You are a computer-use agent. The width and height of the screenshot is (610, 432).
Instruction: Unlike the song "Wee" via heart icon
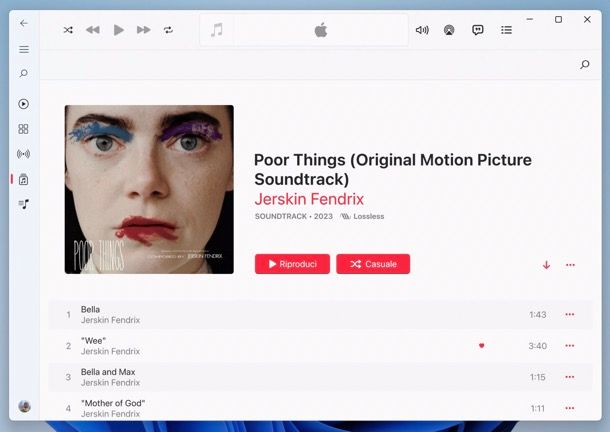(481, 346)
